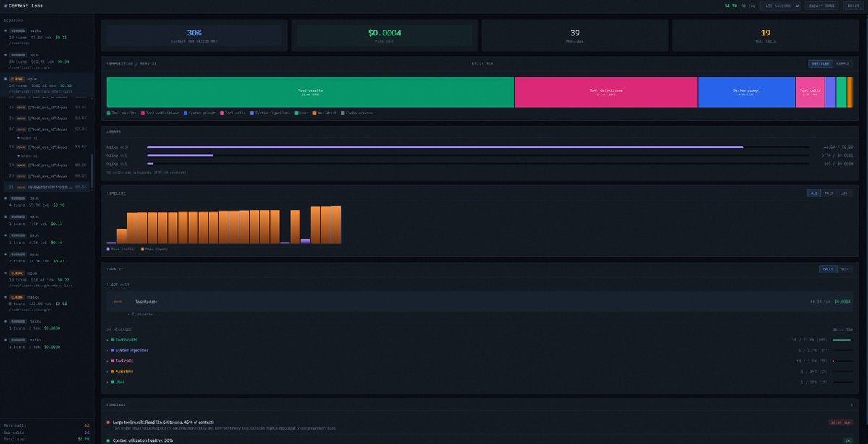Click the red dot beside the large tool result finding
868x444 pixels.
point(109,420)
